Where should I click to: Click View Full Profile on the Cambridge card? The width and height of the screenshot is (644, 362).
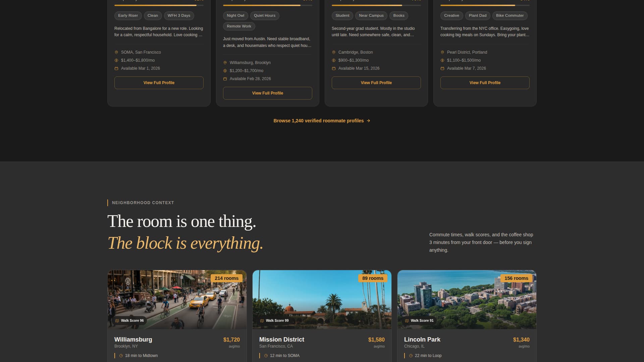(x=376, y=82)
